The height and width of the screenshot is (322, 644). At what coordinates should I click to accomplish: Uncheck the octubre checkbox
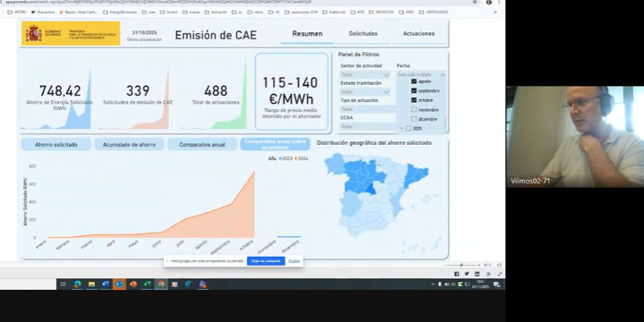click(414, 100)
